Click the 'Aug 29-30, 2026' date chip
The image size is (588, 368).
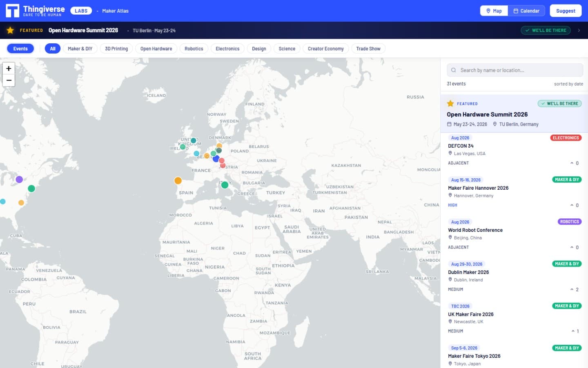point(467,264)
